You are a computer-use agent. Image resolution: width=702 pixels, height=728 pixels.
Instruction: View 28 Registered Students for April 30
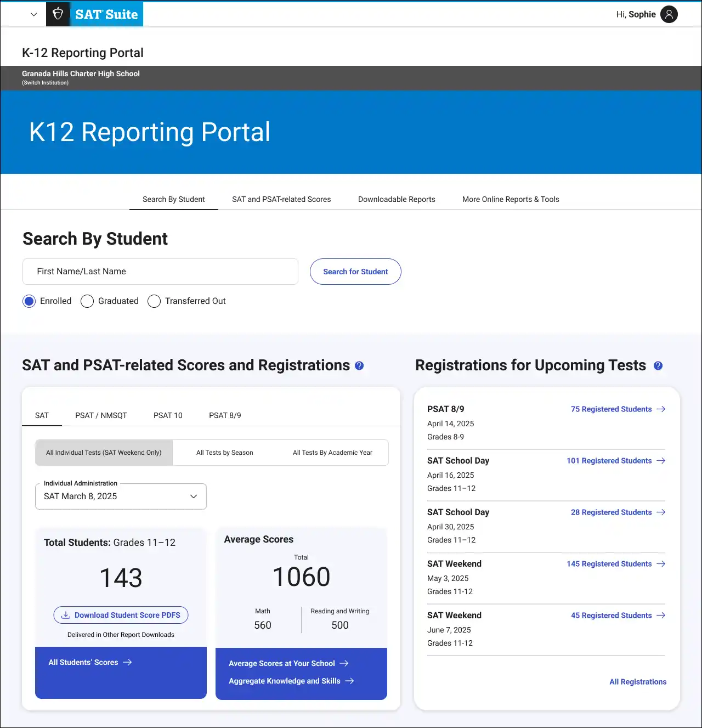point(618,512)
